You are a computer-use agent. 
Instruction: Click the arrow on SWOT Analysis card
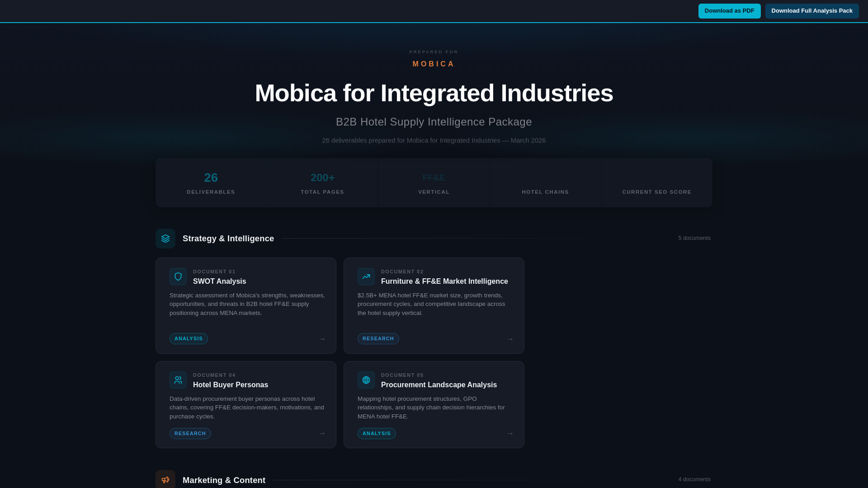pos(322,339)
